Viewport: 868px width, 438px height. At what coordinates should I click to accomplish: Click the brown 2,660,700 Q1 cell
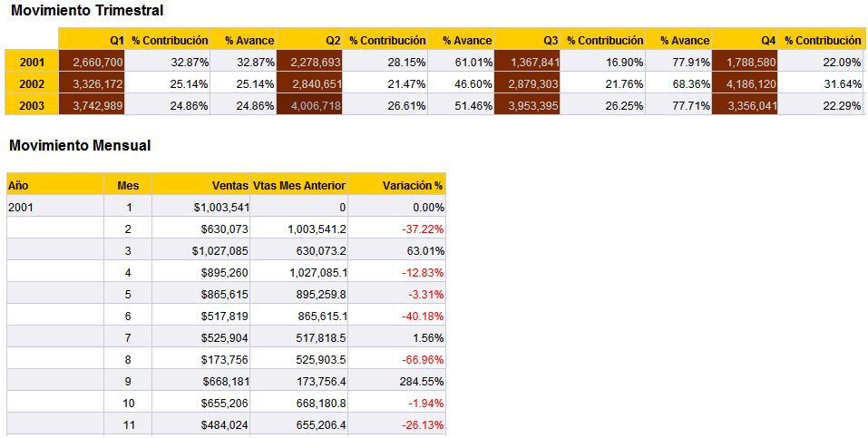click(92, 62)
